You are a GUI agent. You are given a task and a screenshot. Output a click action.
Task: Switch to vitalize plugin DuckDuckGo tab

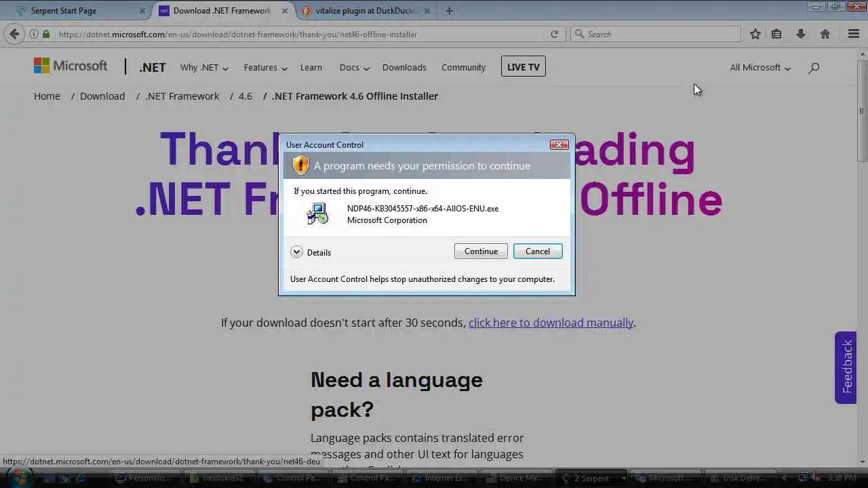pyautogui.click(x=366, y=11)
